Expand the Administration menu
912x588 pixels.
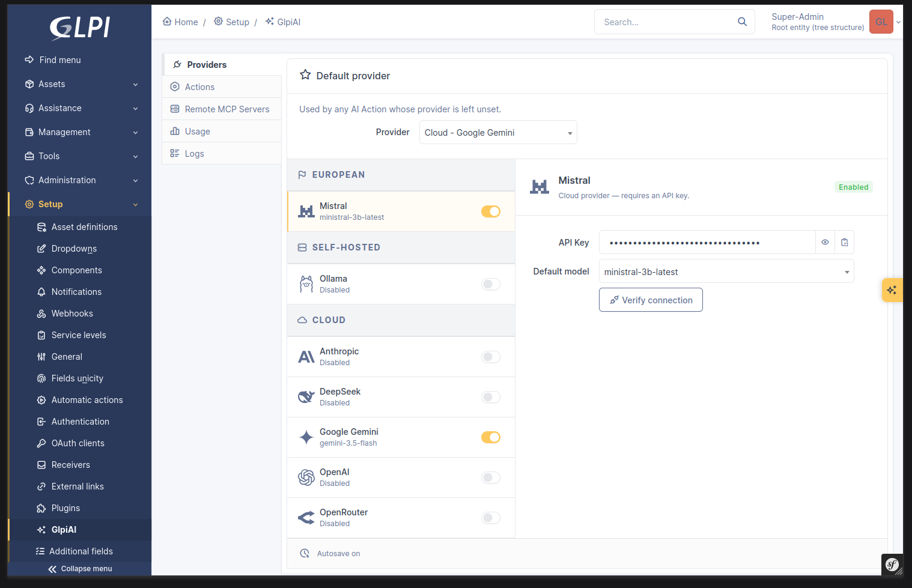pyautogui.click(x=81, y=180)
